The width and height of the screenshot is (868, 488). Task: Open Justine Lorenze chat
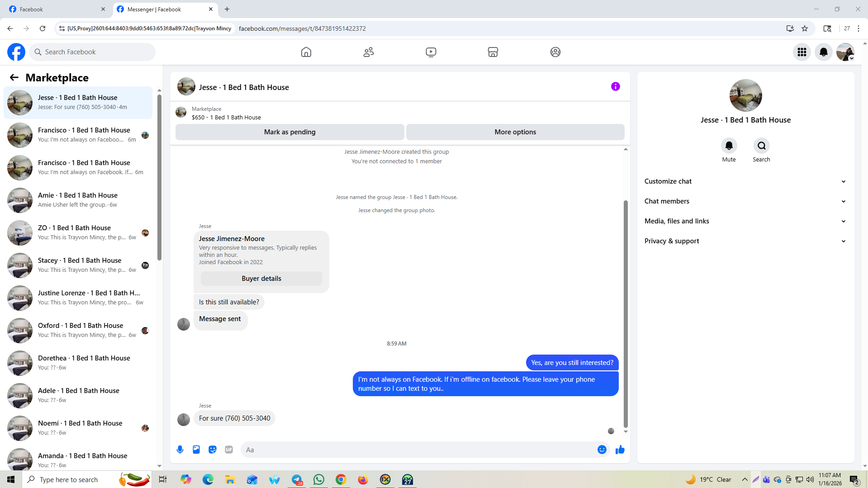78,298
